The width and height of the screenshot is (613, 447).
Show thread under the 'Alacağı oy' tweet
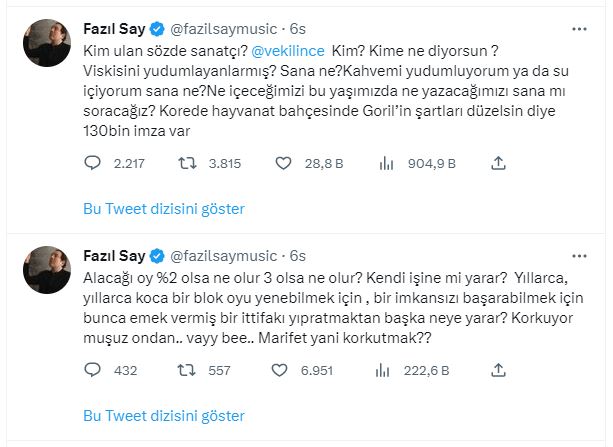(x=162, y=415)
